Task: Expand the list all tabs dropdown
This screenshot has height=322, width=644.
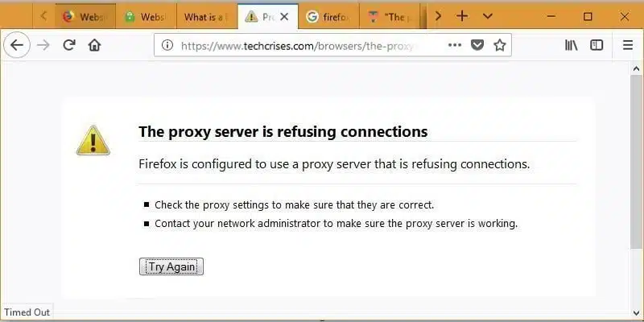Action: 488,16
